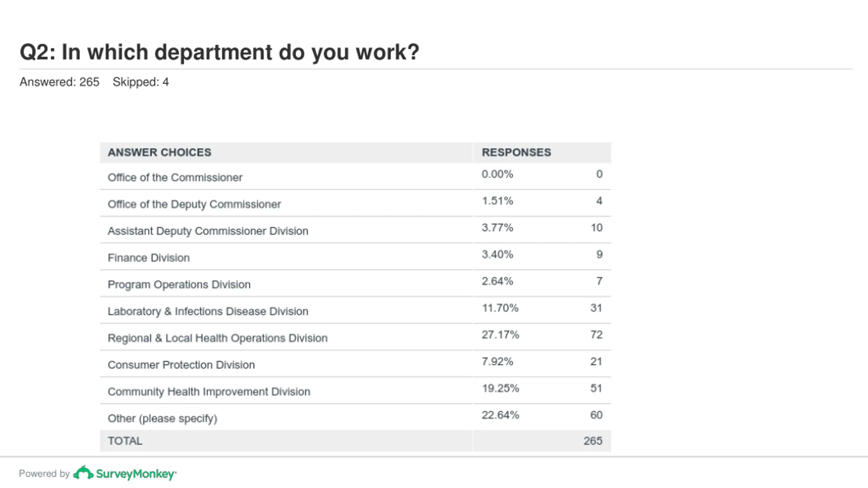The height and width of the screenshot is (488, 868).
Task: Select Laboratory & Infections Disease Division row
Action: tap(355, 310)
